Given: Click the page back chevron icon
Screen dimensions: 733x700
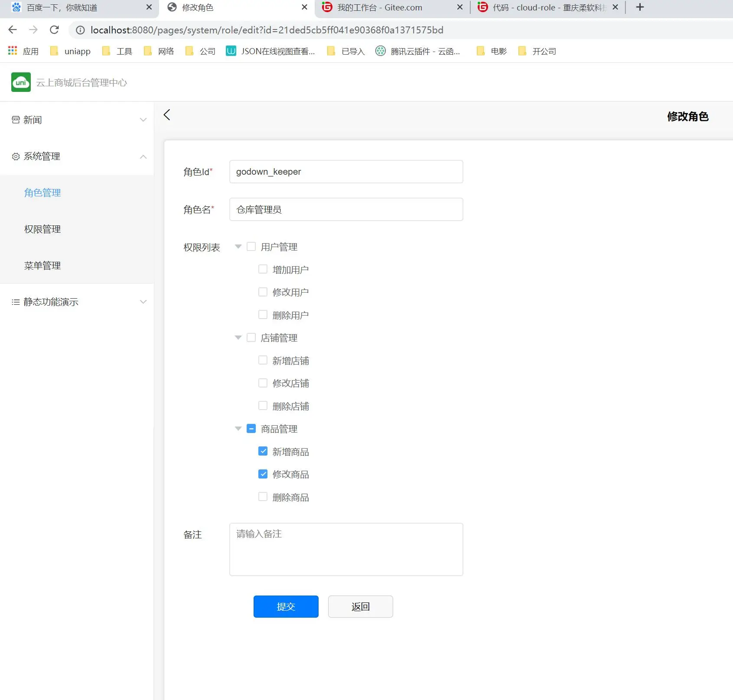Looking at the screenshot, I should pyautogui.click(x=167, y=115).
